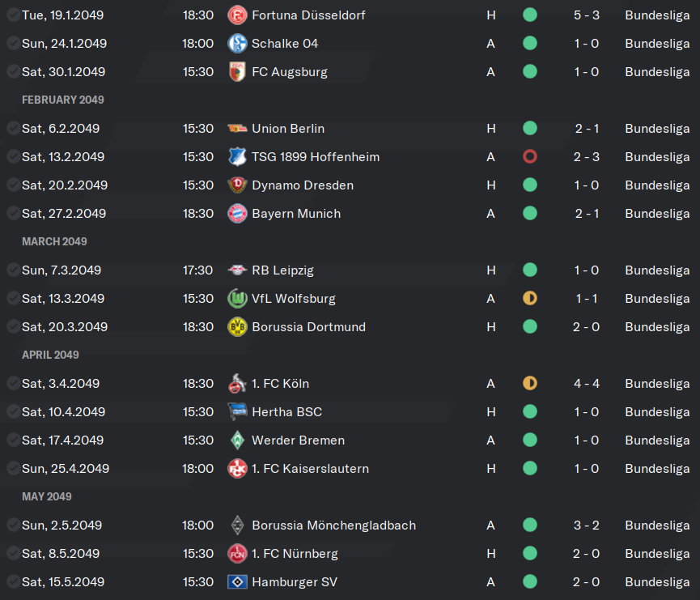Open the Schalke 04 club badge
The height and width of the screenshot is (600, 700).
[x=237, y=44]
